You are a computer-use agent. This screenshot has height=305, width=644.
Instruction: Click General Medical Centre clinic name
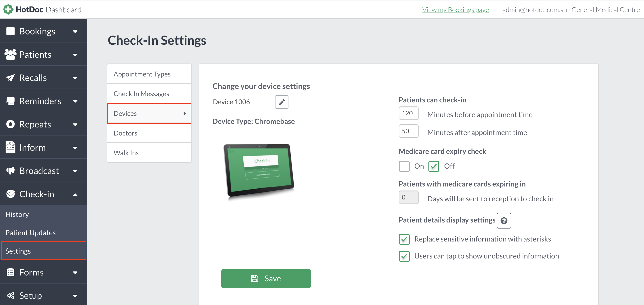point(606,10)
